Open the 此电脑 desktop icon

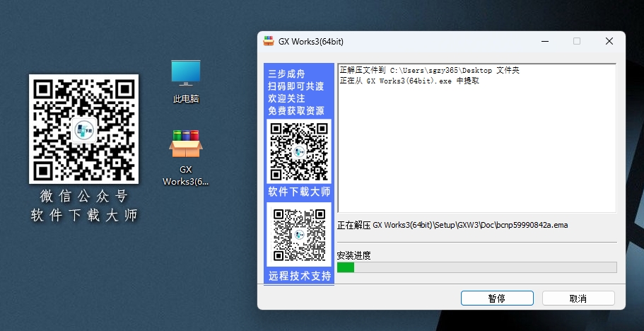coord(186,81)
